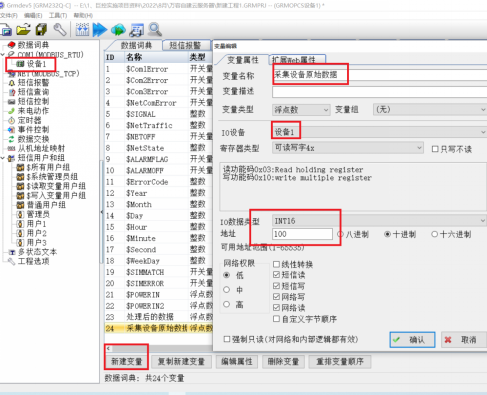Screen dimensions: 487x395
Task: Cancel the dialog with 取消 button
Action: pos(464,340)
